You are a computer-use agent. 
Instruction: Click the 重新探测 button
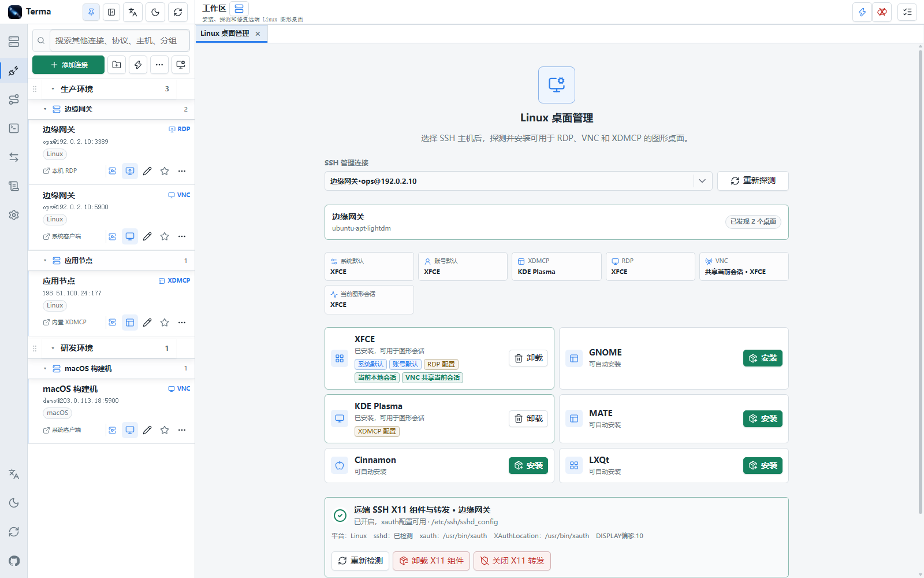coord(753,181)
